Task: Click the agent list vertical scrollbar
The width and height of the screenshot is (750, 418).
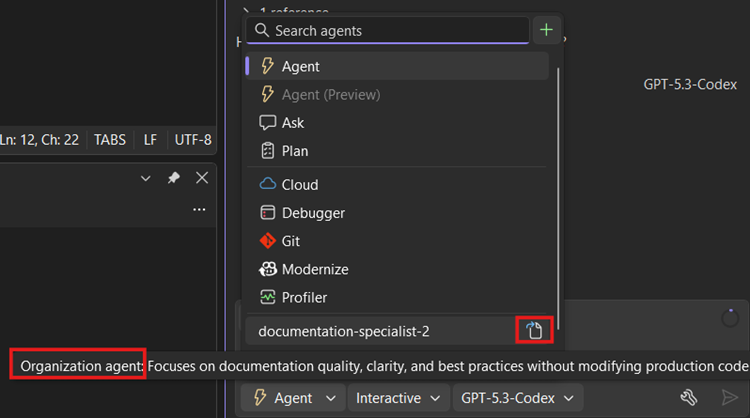Action: tap(558, 198)
